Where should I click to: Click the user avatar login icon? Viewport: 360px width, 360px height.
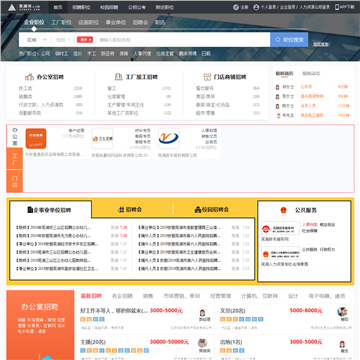256,7
